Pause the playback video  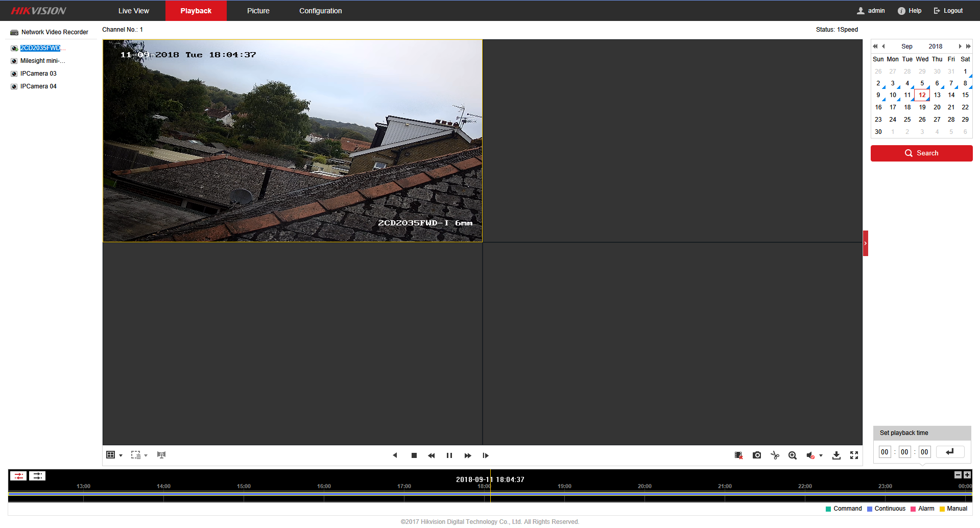pyautogui.click(x=449, y=455)
